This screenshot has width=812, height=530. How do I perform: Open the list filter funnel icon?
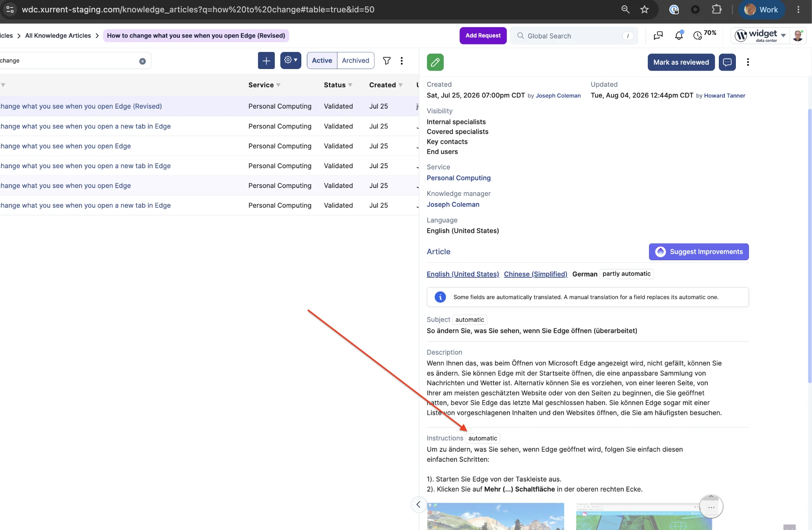click(387, 61)
